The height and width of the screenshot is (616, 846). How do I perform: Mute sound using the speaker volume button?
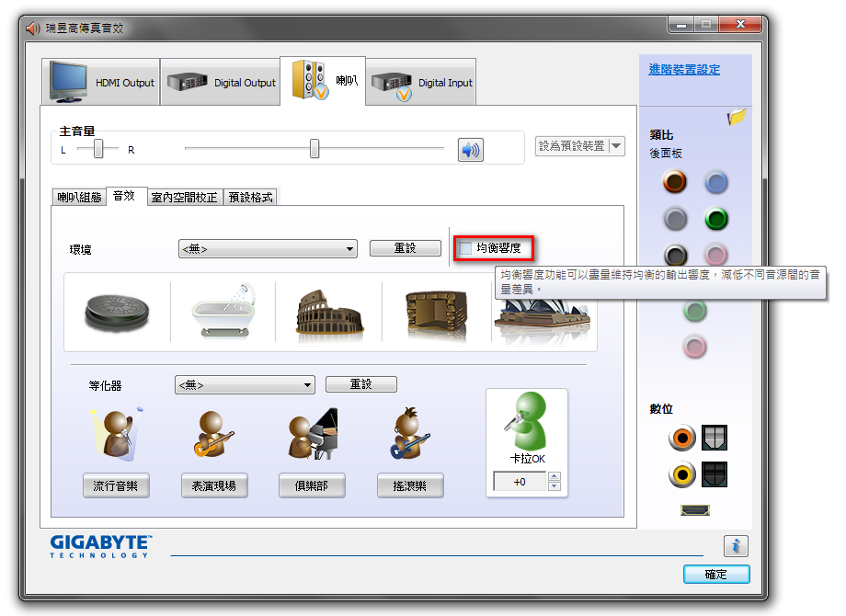point(471,150)
